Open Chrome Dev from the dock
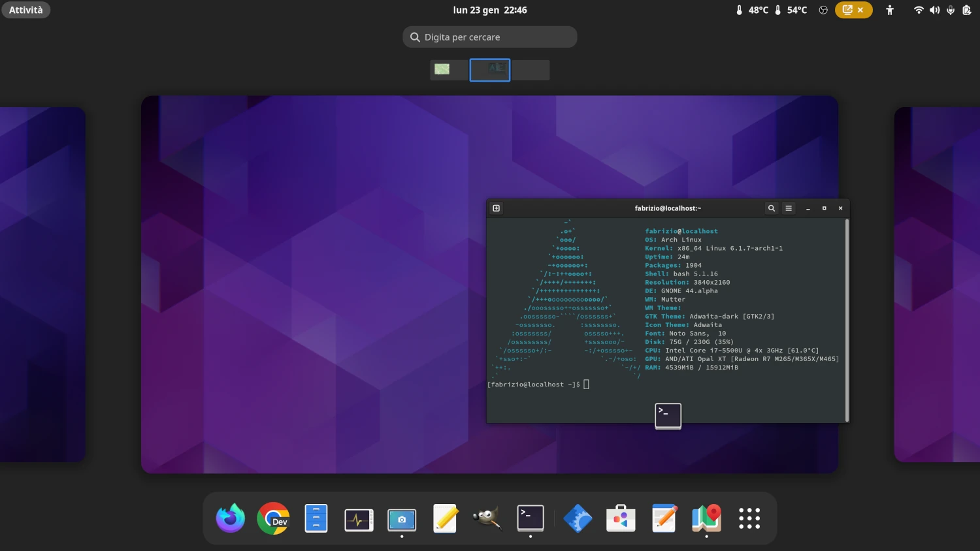 (273, 518)
